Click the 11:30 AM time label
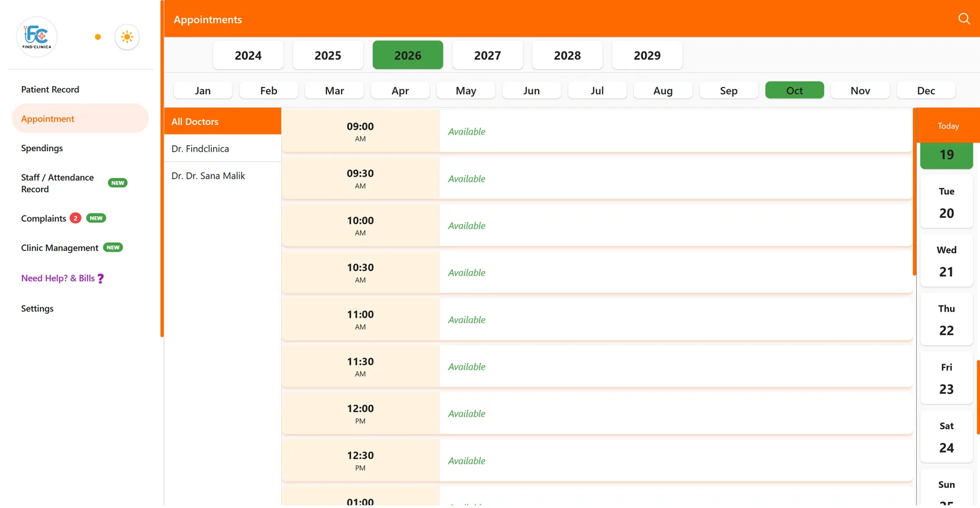980x508 pixels. (x=360, y=367)
